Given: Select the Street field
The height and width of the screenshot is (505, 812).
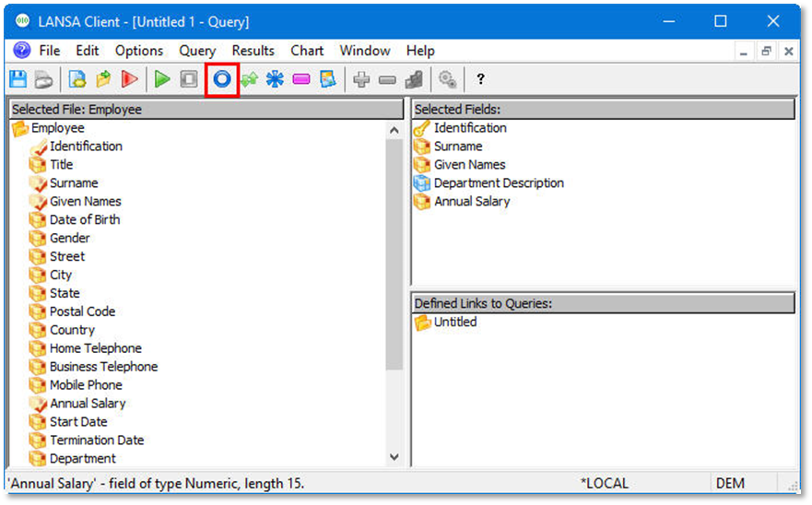Looking at the screenshot, I should tap(66, 256).
